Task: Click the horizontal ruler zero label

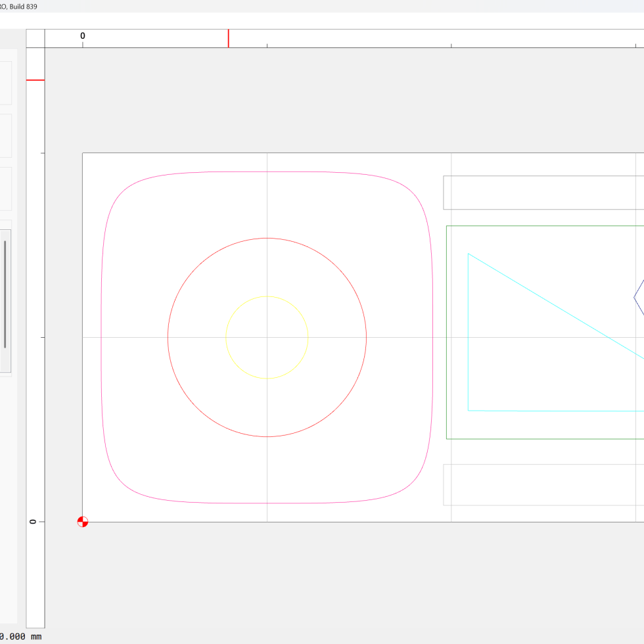Action: click(x=83, y=36)
